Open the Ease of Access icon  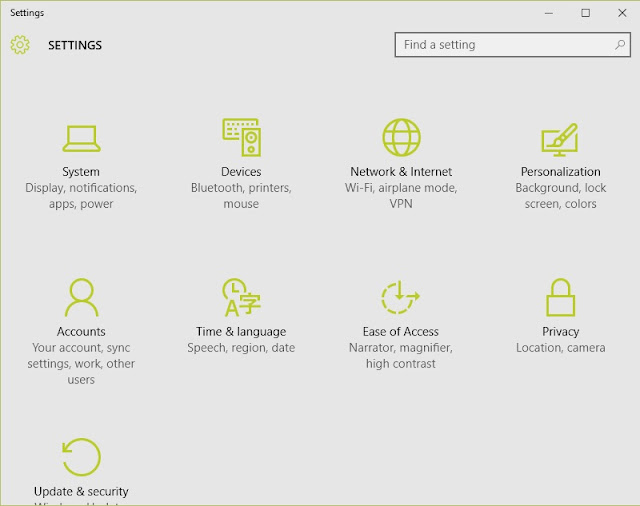(x=400, y=297)
